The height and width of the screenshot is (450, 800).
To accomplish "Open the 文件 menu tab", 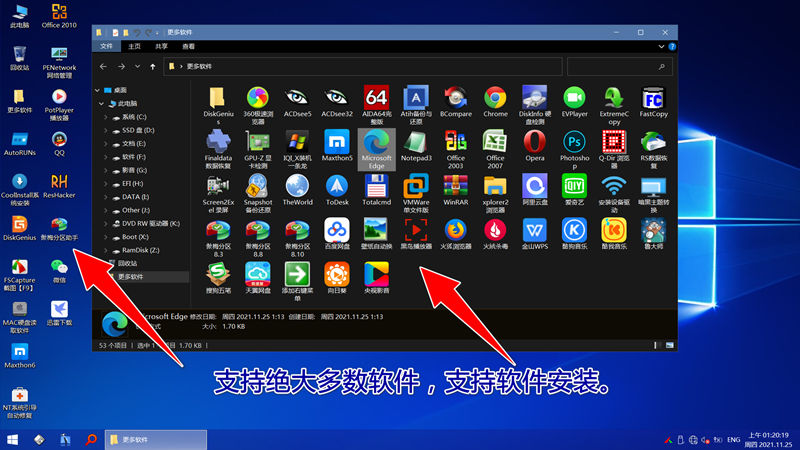I will [x=106, y=46].
